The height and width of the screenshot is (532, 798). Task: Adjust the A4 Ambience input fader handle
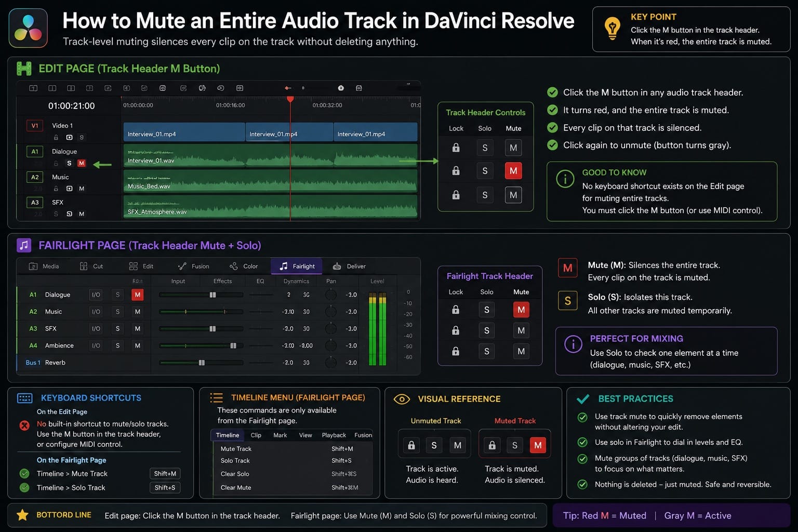(x=233, y=345)
